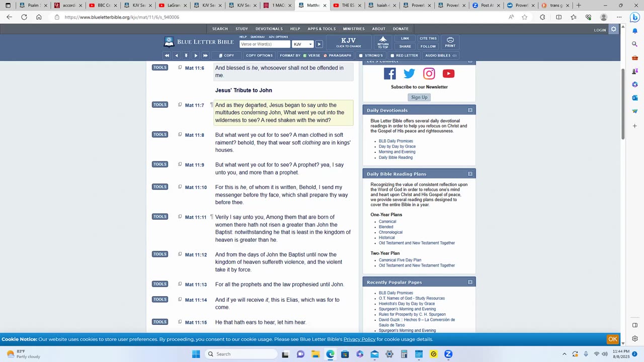The image size is (644, 362).
Task: Select checkbox beside Mat 11:9
Action: (180, 164)
